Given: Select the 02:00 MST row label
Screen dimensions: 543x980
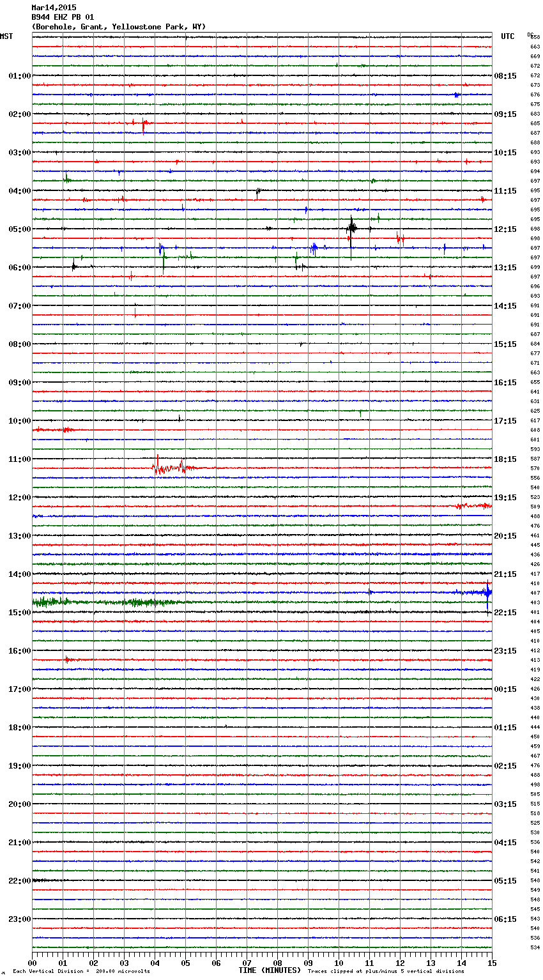Looking at the screenshot, I should click(20, 114).
